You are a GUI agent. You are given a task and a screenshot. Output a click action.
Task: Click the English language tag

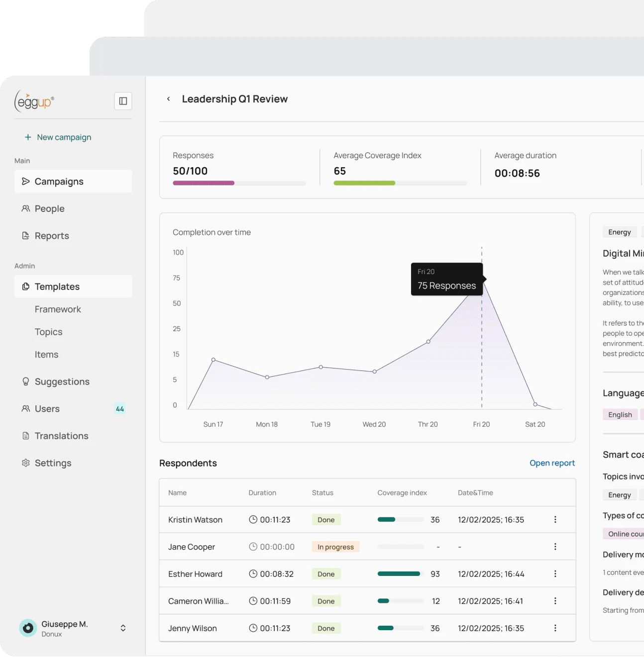tap(620, 415)
